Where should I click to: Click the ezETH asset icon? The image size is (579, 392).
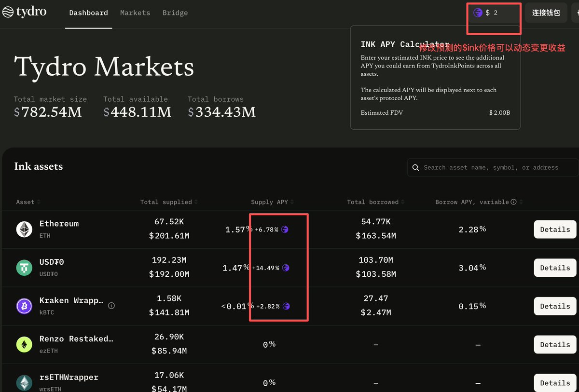pos(24,344)
